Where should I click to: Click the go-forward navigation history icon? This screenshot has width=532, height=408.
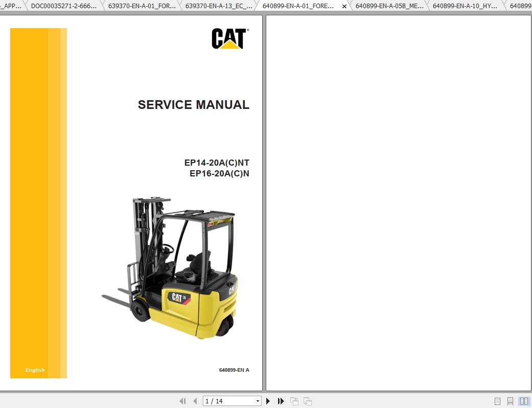(307, 401)
